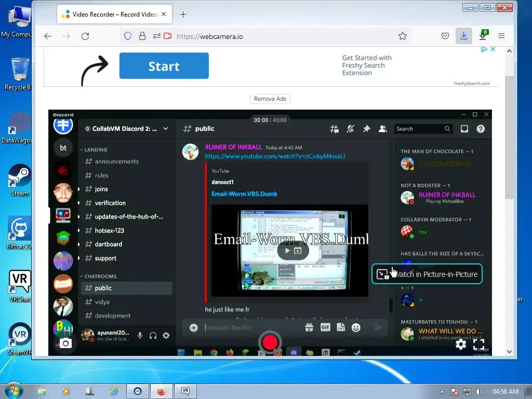The image size is (532, 399).
Task: Open the GIF picker
Action: 325,327
